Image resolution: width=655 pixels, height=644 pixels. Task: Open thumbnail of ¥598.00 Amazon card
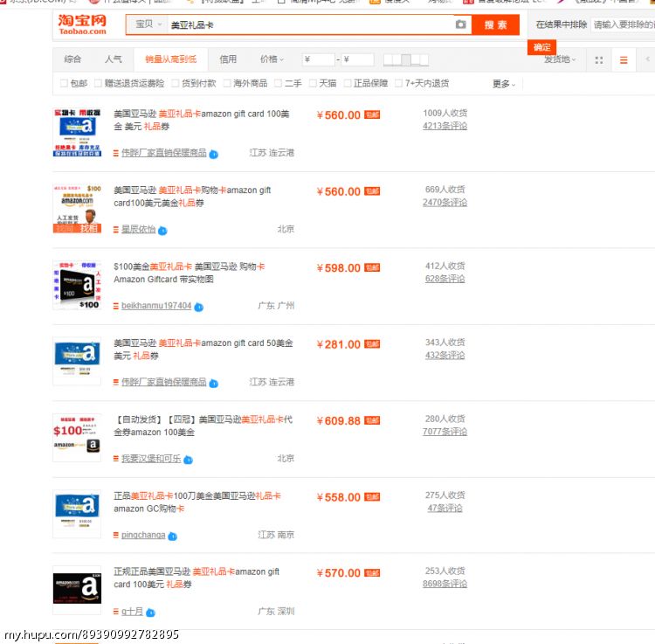click(77, 286)
